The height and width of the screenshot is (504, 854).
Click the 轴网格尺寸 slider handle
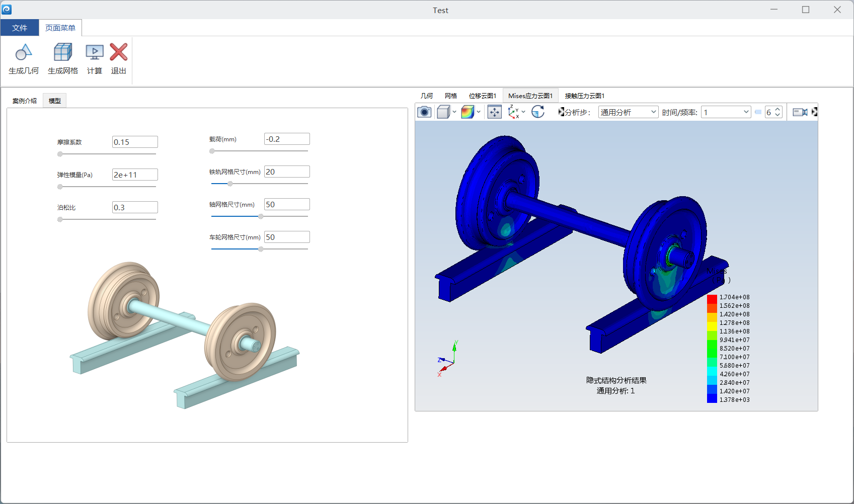click(261, 216)
